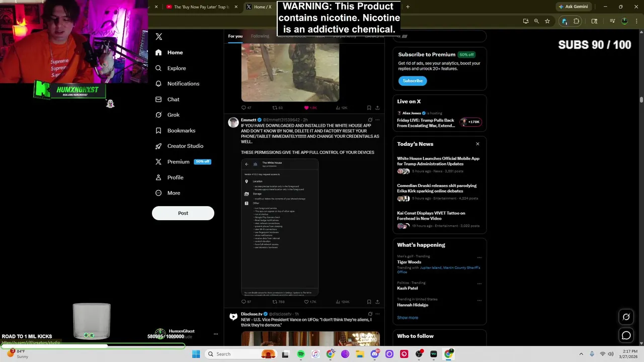Open a new Chrome tab
The width and height of the screenshot is (644, 362).
(x=408, y=7)
